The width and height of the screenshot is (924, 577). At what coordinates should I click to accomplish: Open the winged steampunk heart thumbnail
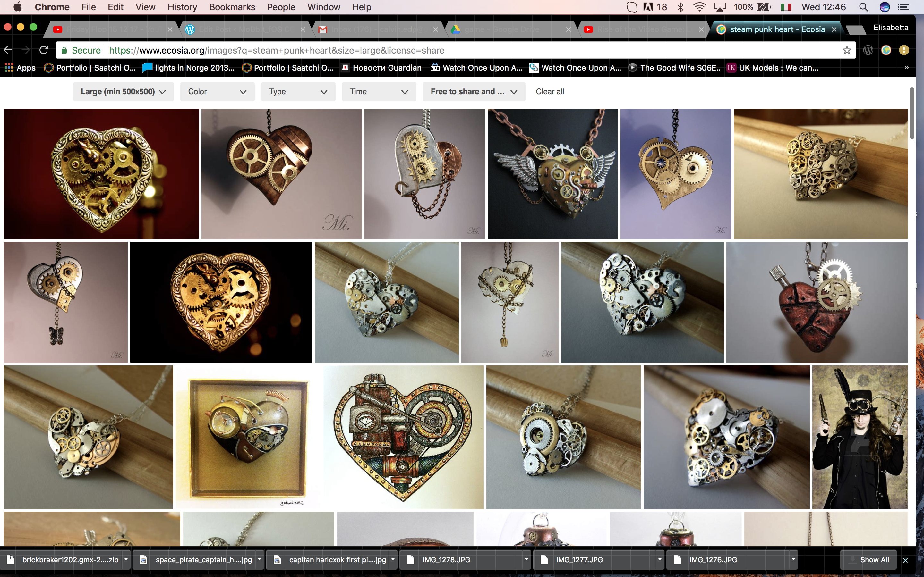(552, 174)
